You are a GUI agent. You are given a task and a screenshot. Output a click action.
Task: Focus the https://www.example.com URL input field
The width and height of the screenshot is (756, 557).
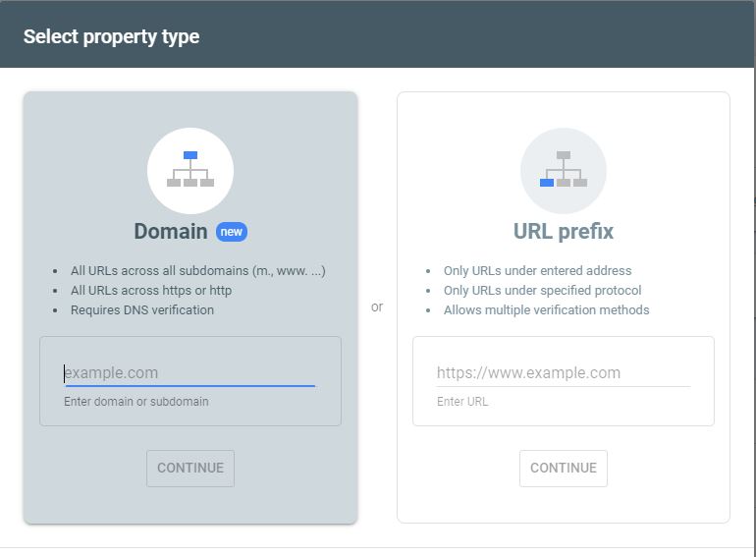(564, 372)
